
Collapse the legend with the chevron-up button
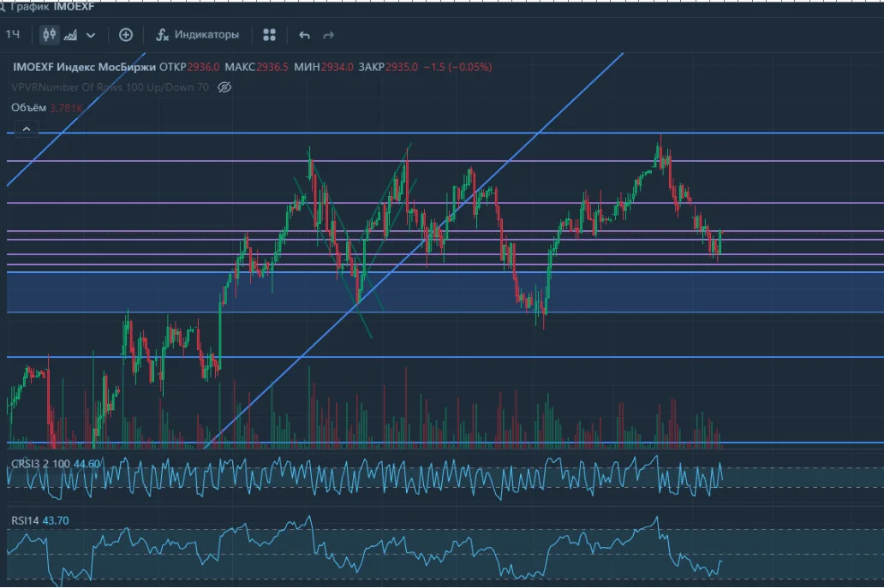(27, 129)
